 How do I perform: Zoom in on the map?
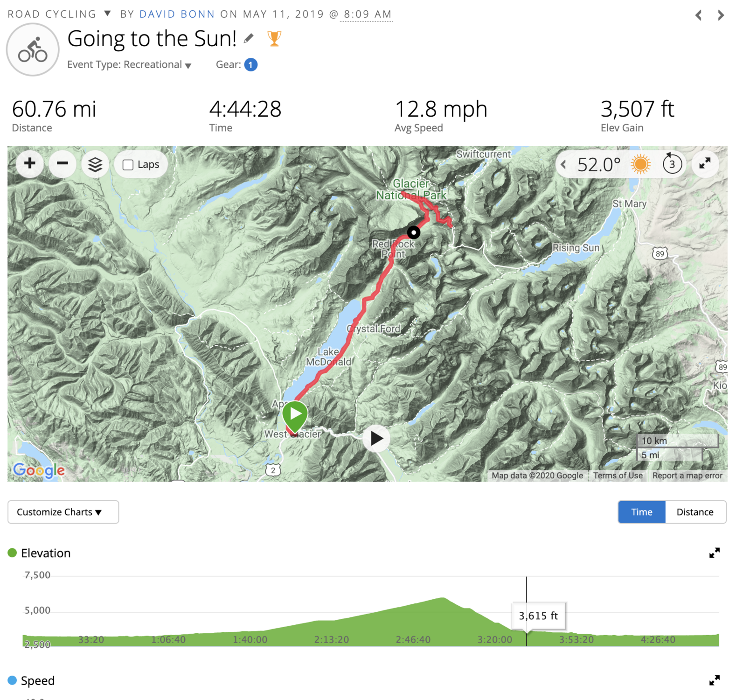30,164
